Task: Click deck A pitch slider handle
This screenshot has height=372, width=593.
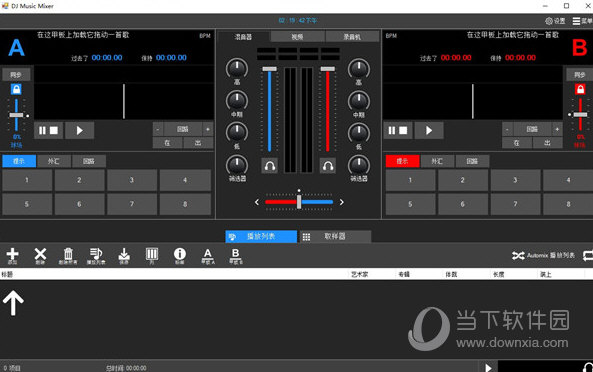Action: point(16,115)
